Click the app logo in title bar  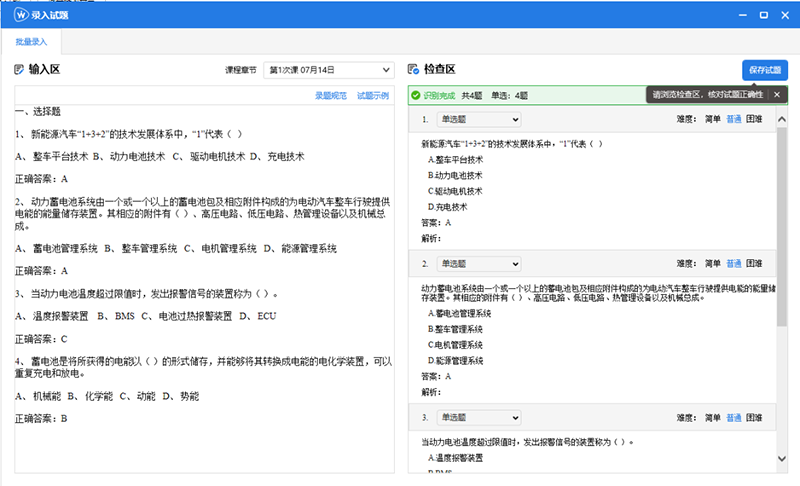(x=19, y=15)
